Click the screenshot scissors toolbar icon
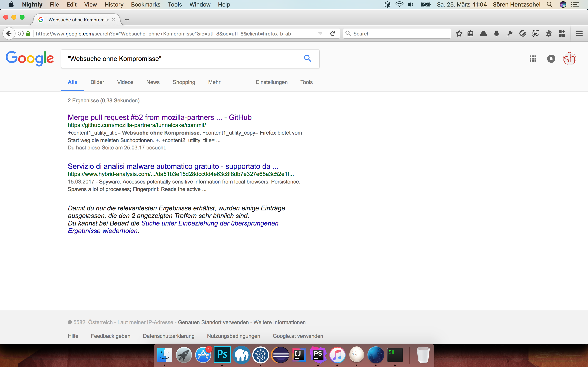 pos(536,33)
